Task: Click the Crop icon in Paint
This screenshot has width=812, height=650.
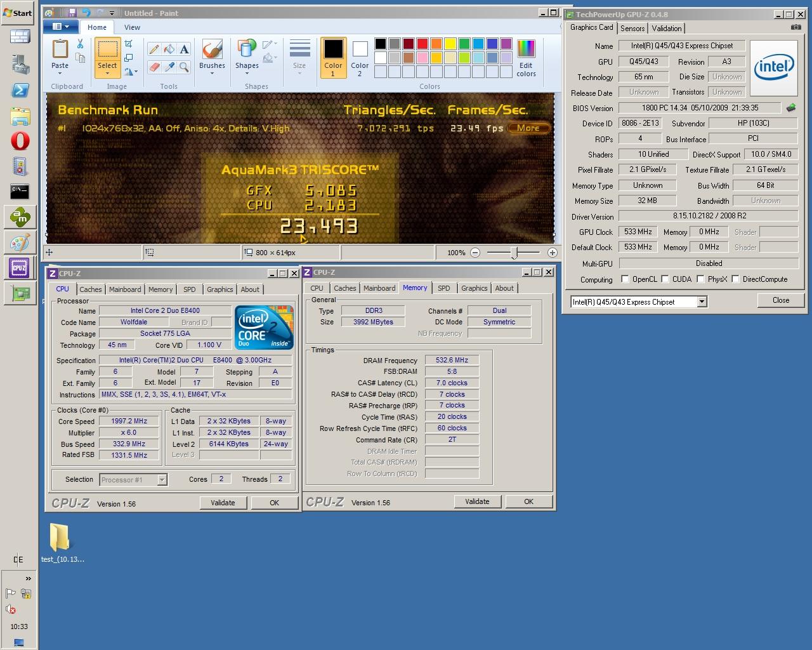Action: click(129, 44)
